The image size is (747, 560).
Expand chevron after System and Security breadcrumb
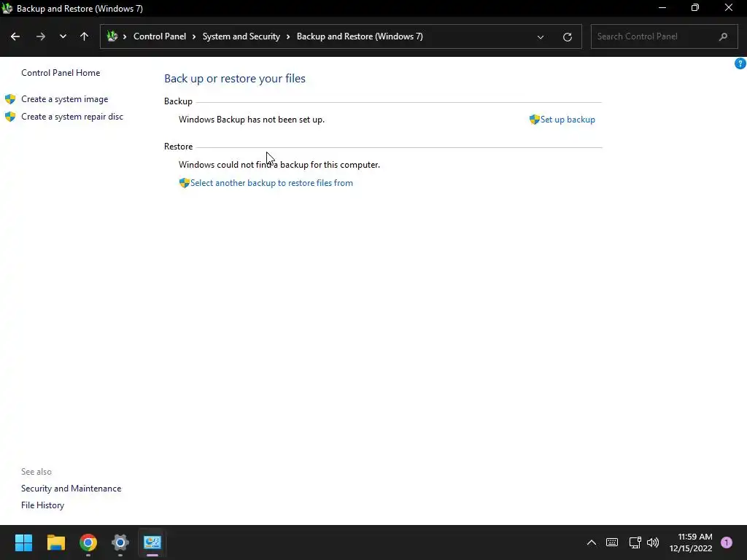[x=288, y=36]
